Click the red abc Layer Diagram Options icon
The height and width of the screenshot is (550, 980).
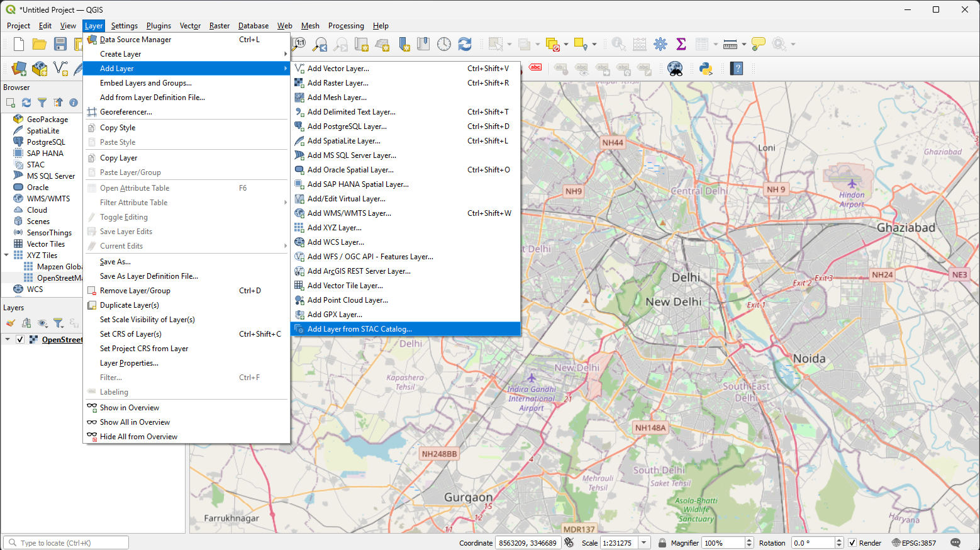pos(535,67)
